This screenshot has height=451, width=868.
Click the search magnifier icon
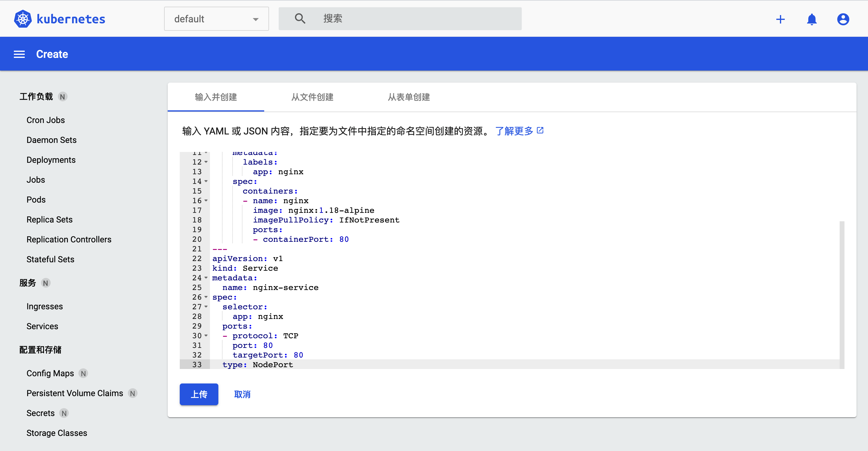tap(299, 18)
